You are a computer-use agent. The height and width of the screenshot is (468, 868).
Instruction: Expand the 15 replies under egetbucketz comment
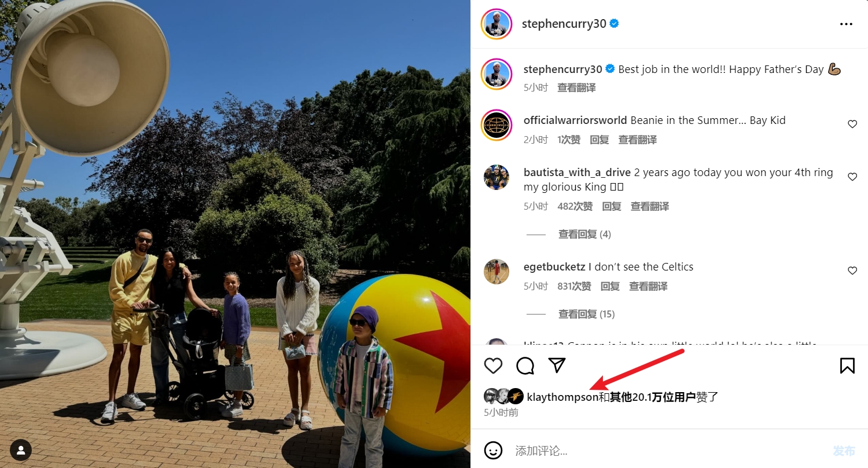pyautogui.click(x=586, y=314)
